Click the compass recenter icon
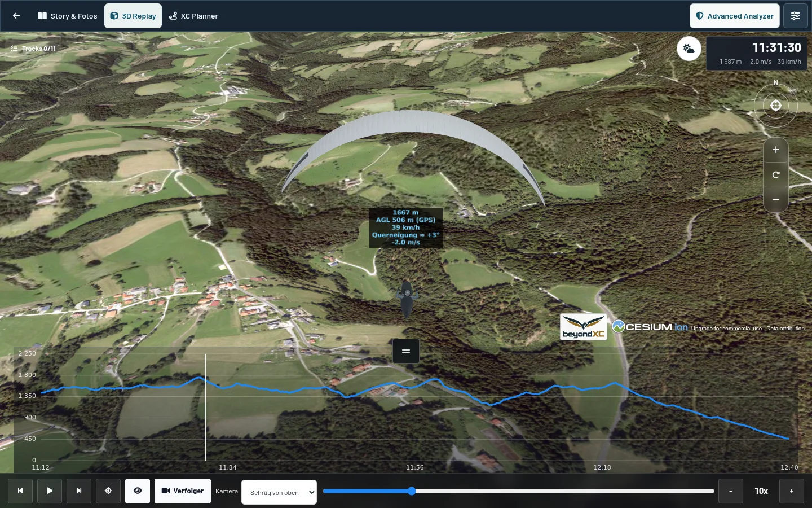 point(776,106)
